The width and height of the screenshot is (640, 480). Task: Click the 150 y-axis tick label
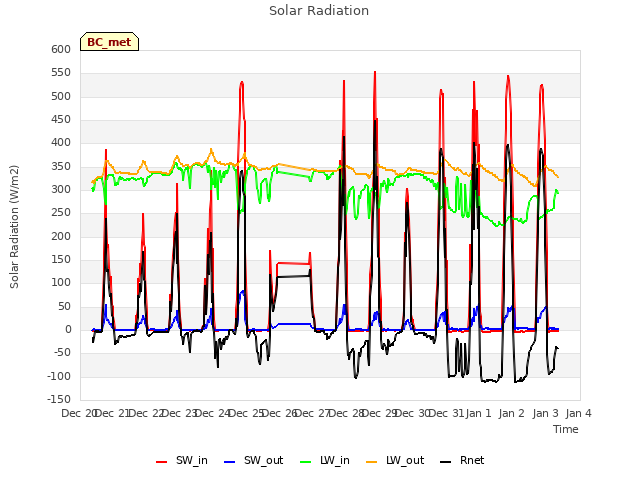point(61,260)
